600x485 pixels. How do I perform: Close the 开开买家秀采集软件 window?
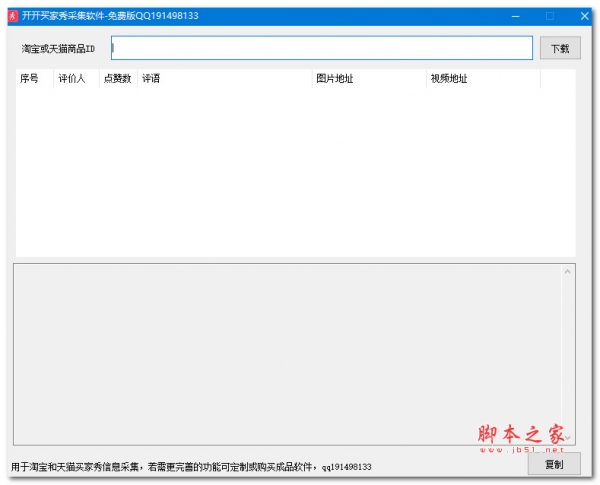[583, 16]
